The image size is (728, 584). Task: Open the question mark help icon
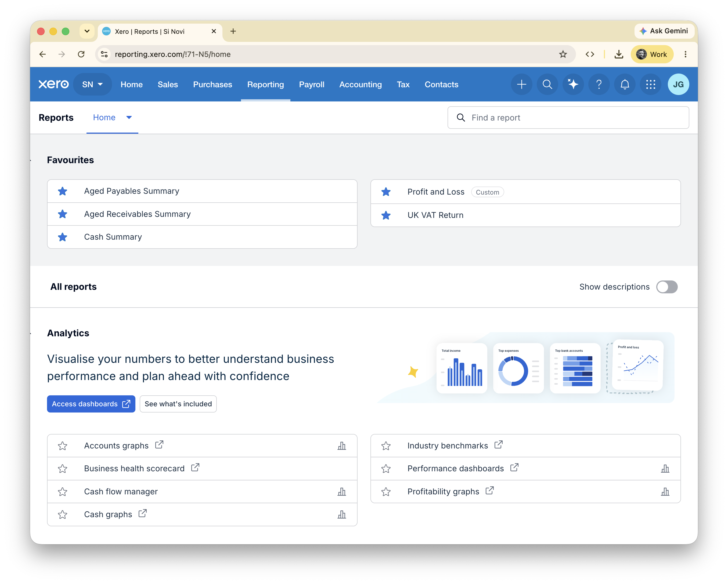[x=599, y=84]
